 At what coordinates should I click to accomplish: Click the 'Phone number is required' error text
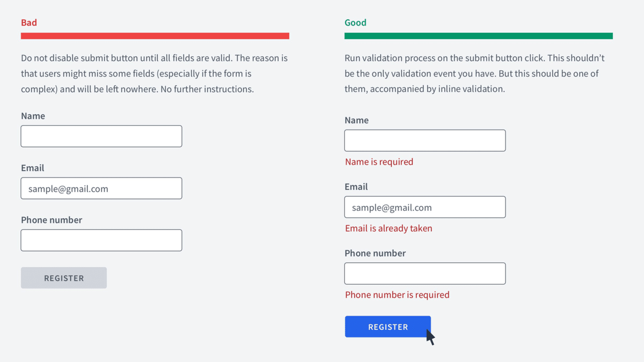pyautogui.click(x=397, y=295)
